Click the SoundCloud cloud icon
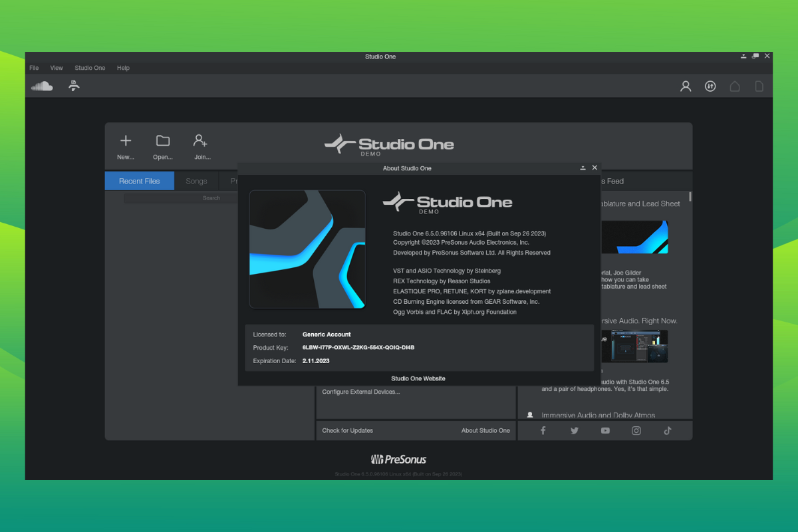Viewport: 798px width, 532px height. click(42, 86)
